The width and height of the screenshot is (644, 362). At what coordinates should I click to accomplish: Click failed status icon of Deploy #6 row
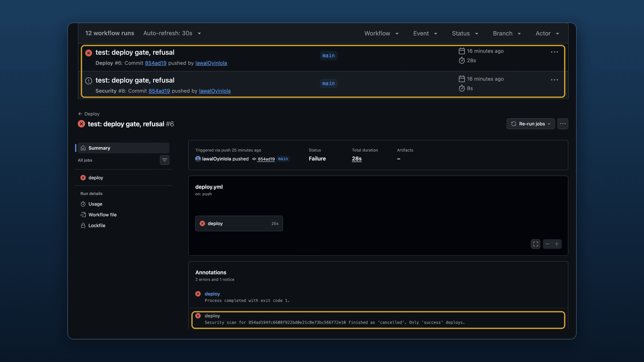tap(89, 53)
